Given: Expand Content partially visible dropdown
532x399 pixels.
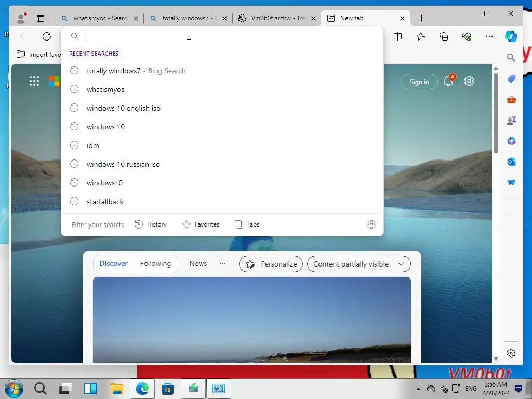Looking at the screenshot, I should [x=358, y=264].
